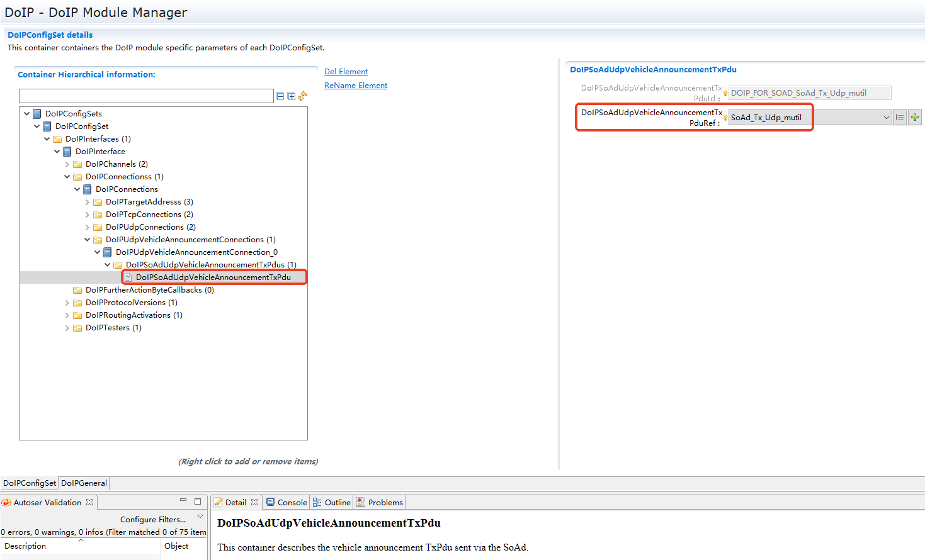
Task: Close the Autosar Validation view
Action: click(x=89, y=502)
